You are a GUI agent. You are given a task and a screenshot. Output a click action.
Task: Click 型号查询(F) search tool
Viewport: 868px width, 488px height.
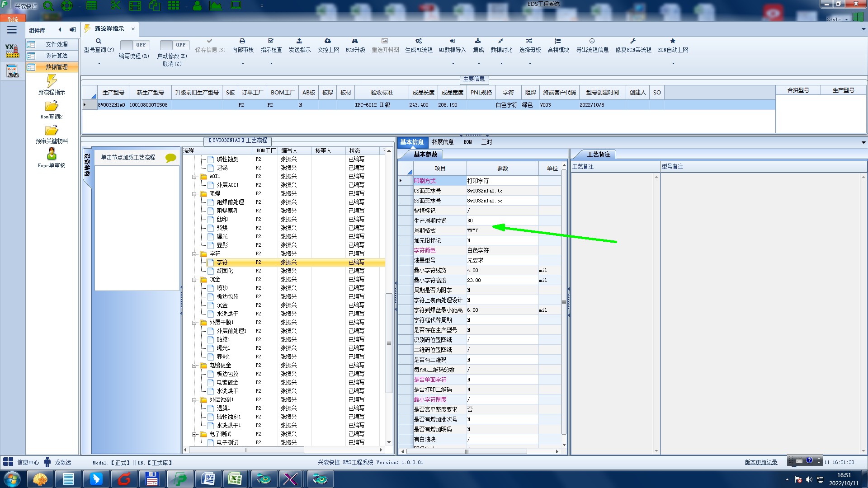(99, 46)
